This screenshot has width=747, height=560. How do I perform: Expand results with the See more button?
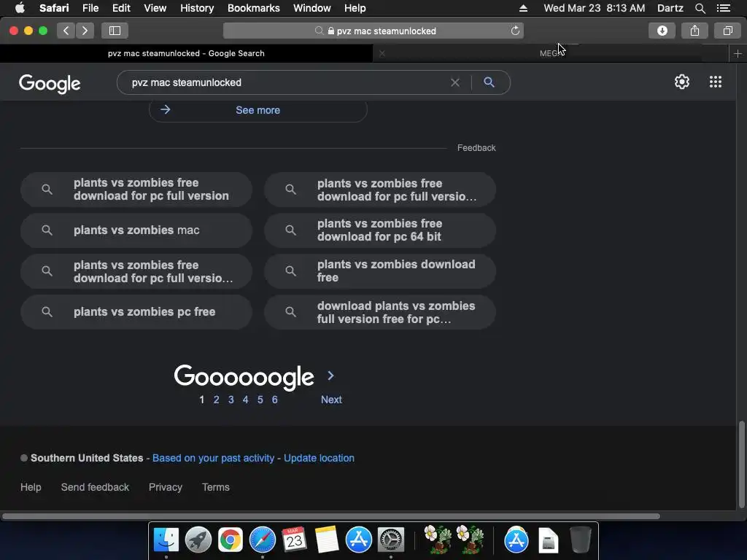coord(258,110)
